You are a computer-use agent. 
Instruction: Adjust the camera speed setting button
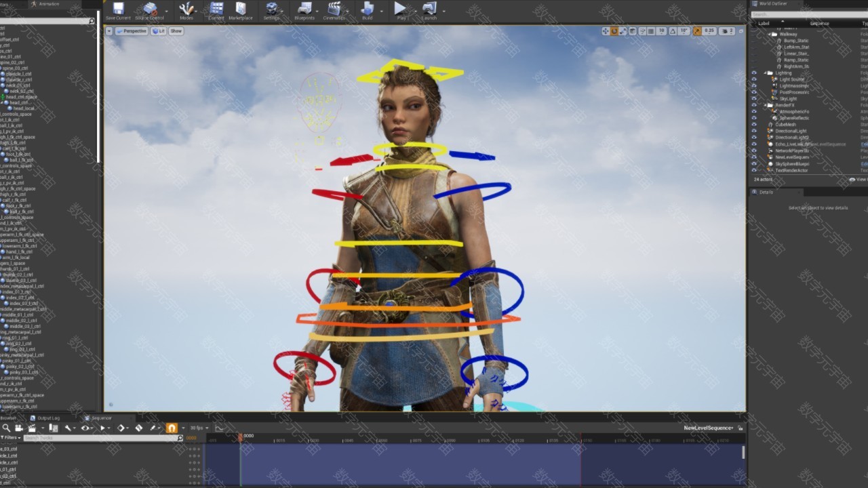point(727,31)
